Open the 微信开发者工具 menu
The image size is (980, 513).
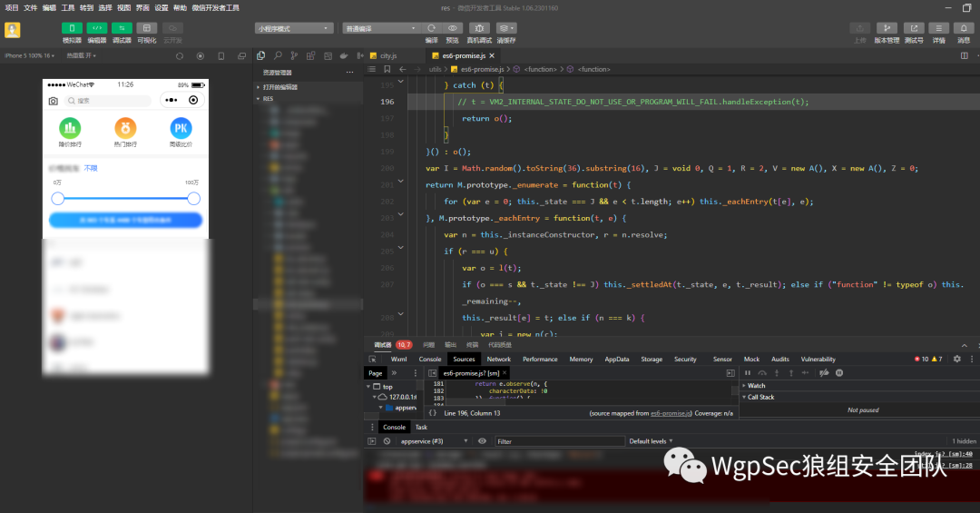point(216,8)
